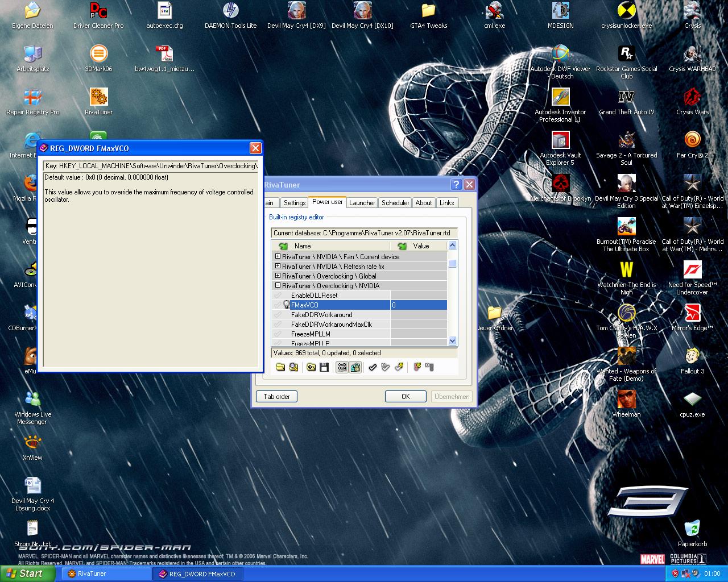This screenshot has height=582, width=728.
Task: Select REG_DWORD FMaxVCO taskbar button
Action: pos(198,574)
